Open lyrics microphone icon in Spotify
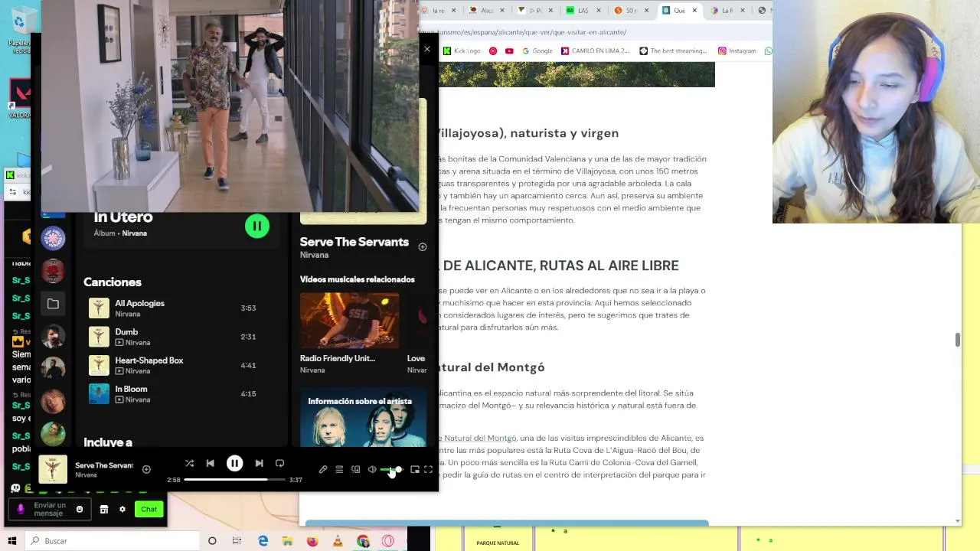Viewport: 980px width, 551px height. pos(323,470)
